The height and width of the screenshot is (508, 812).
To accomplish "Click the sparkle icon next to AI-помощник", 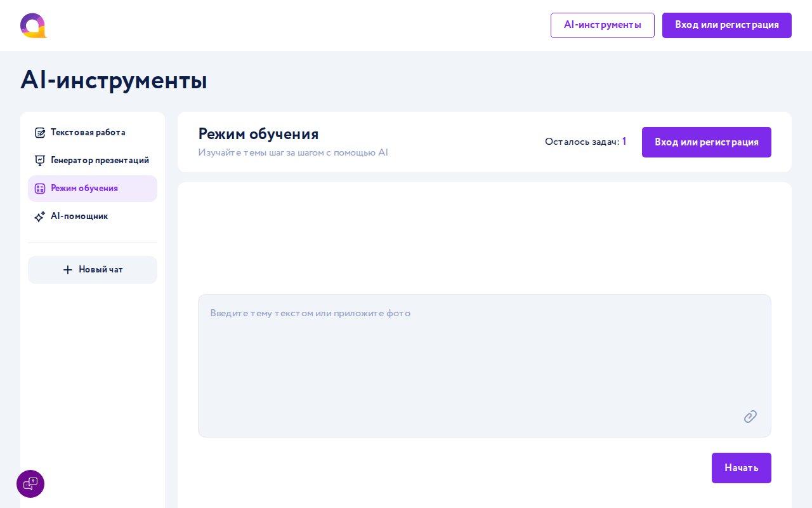I will [40, 217].
